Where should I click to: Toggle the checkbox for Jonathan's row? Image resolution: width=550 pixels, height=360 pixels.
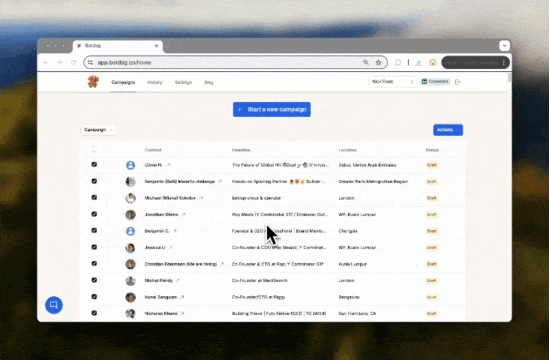pyautogui.click(x=94, y=214)
